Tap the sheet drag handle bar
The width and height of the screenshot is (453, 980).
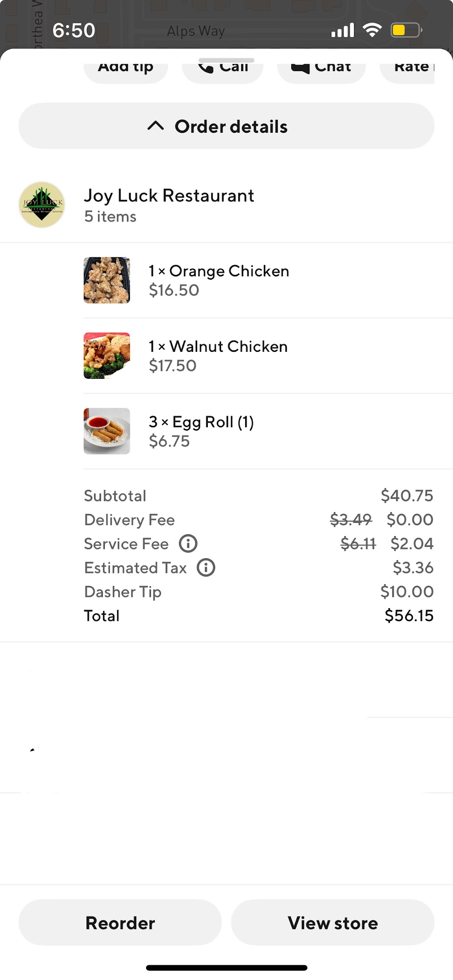(226, 60)
